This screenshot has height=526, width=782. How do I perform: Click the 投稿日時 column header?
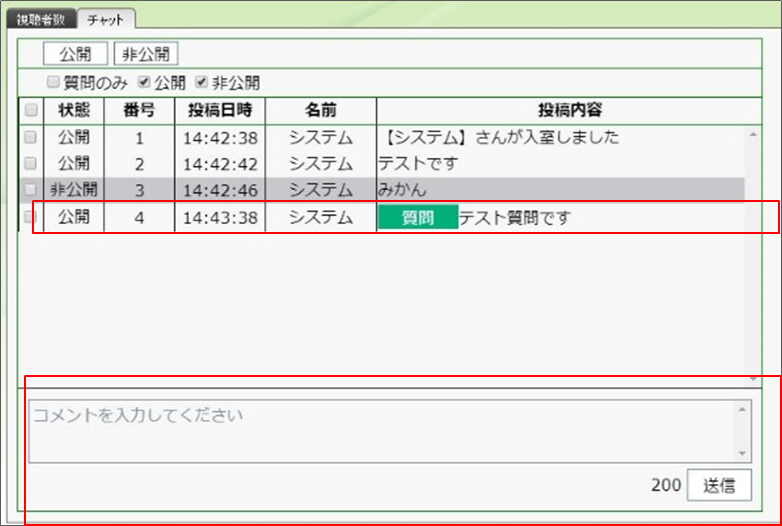[x=220, y=111]
